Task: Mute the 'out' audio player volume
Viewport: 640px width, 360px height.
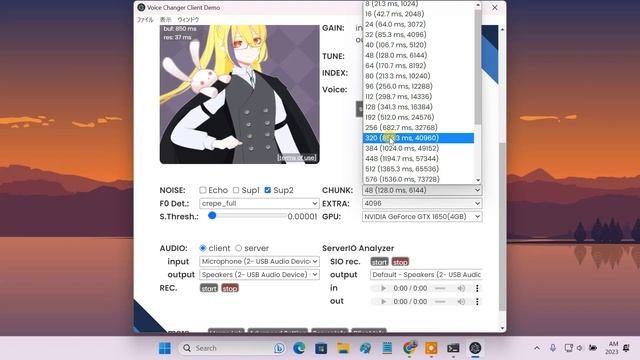Action: coord(461,302)
